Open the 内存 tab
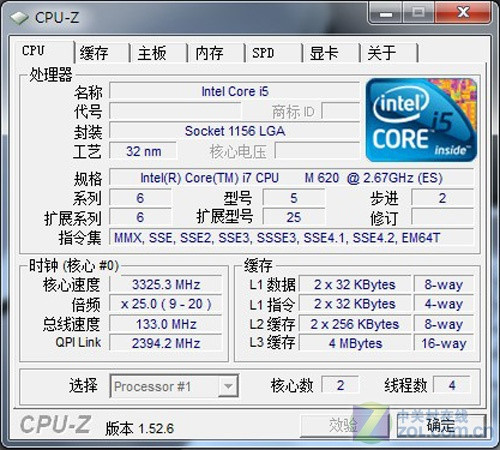 (x=217, y=53)
